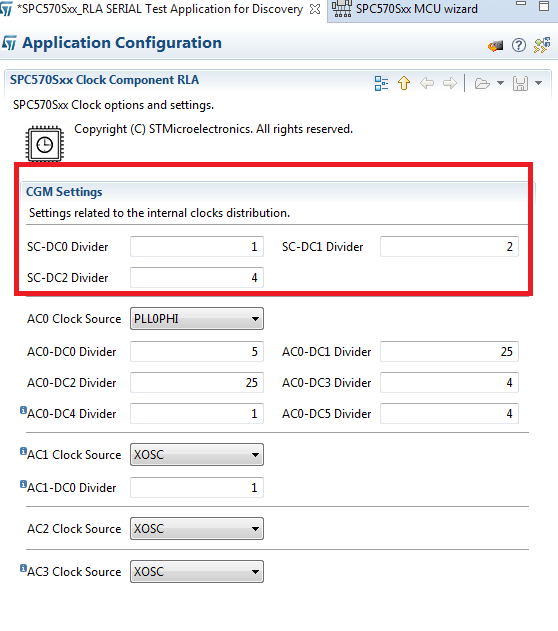Click the ST logo beside Application Configuration

point(9,43)
